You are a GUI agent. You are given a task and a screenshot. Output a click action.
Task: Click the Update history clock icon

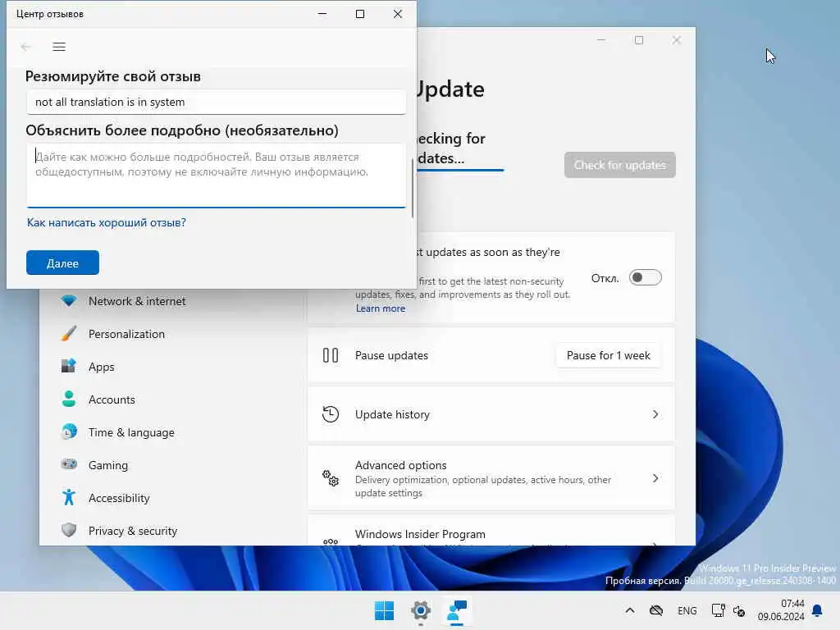point(331,414)
